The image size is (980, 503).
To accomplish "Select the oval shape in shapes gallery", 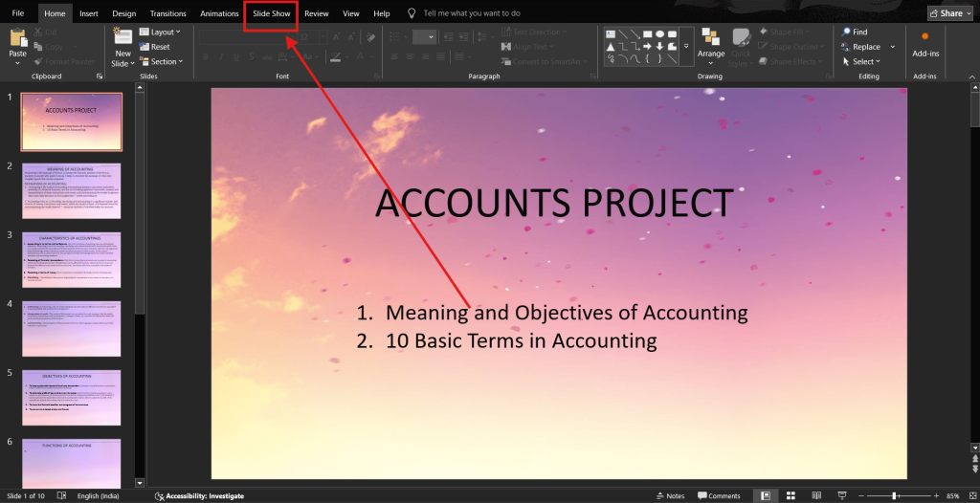I will tap(661, 33).
